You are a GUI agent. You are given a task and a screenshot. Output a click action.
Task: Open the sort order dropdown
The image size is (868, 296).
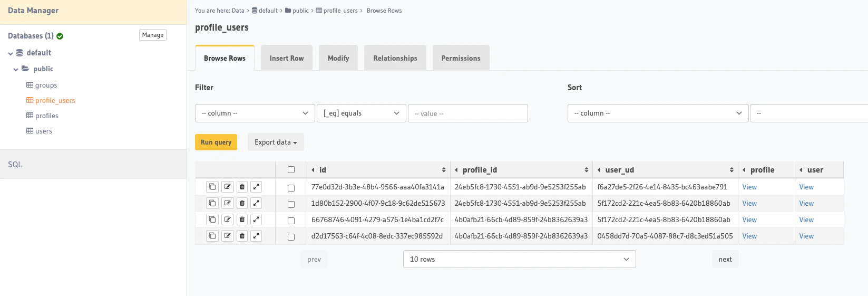pyautogui.click(x=809, y=113)
